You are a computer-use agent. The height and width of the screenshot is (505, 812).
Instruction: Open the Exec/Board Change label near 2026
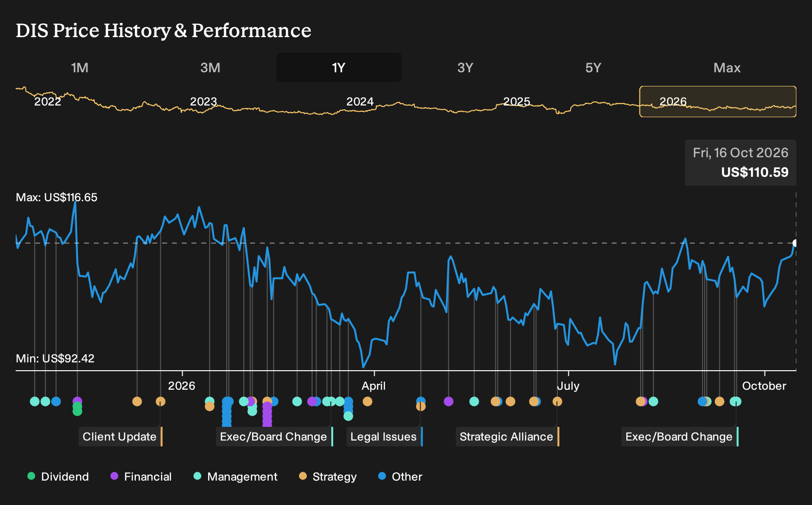274,437
